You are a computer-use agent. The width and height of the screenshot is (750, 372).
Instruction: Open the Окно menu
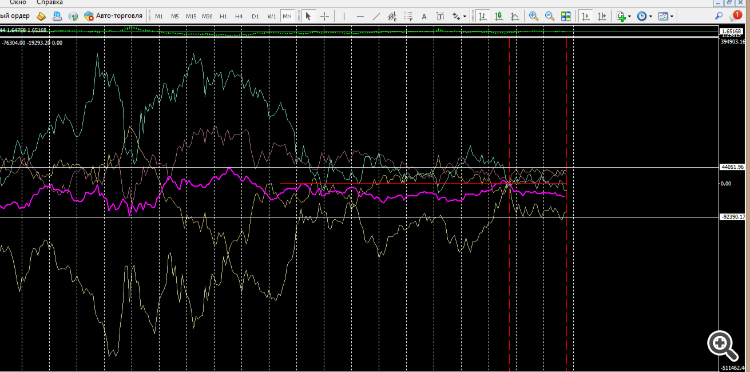[18, 2]
